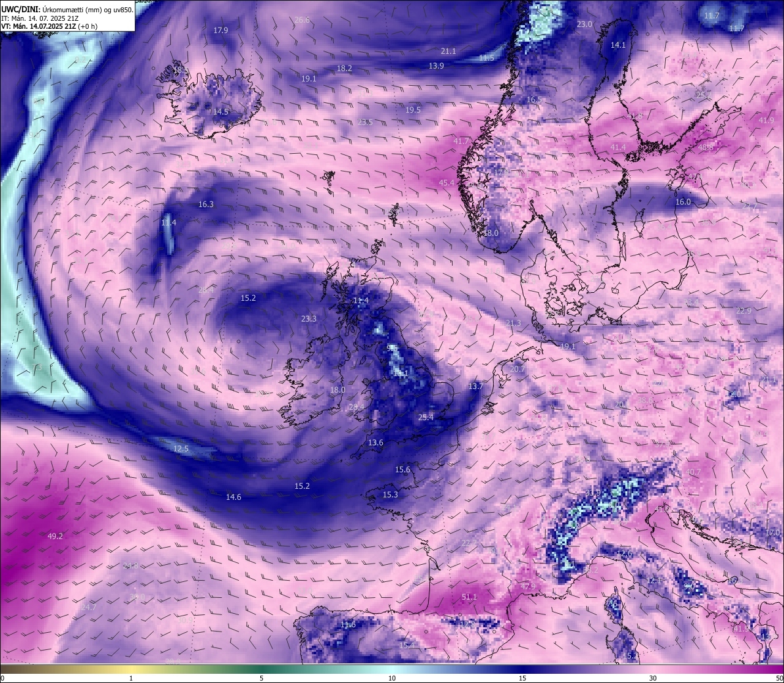Click the 47.9 value near the Mediterranean coast
Viewport: 784px width, 683px height.
click(528, 586)
